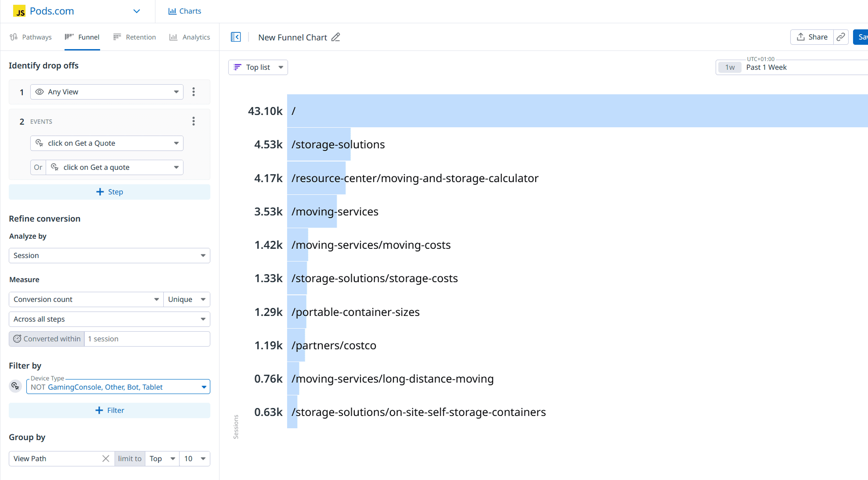Click the /storage-solutions bar in the chart
Image resolution: width=868 pixels, height=480 pixels.
[319, 144]
